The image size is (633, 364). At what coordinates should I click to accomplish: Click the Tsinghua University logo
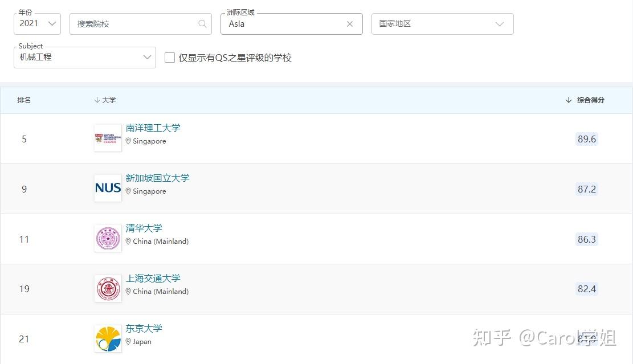108,238
